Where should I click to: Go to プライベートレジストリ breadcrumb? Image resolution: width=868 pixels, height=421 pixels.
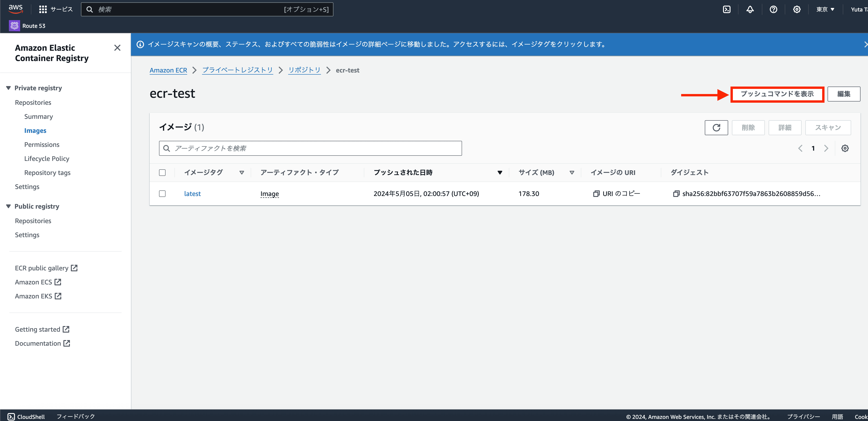(237, 70)
